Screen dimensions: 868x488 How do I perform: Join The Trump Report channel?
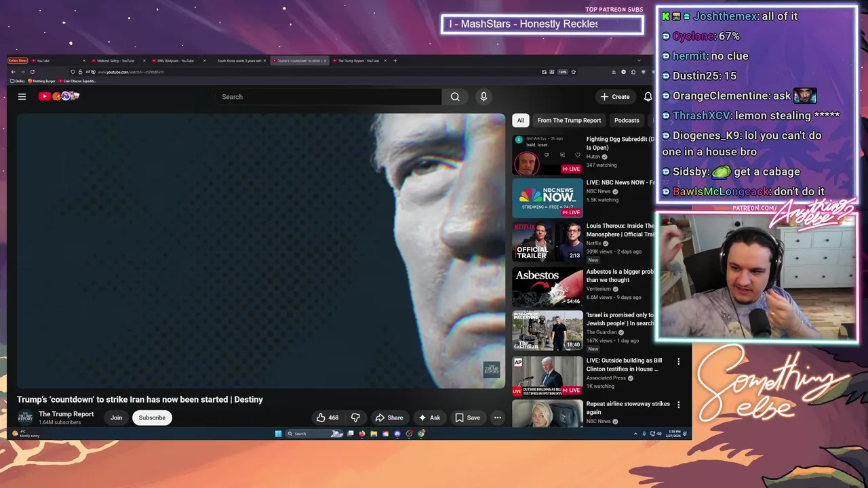[x=117, y=418]
